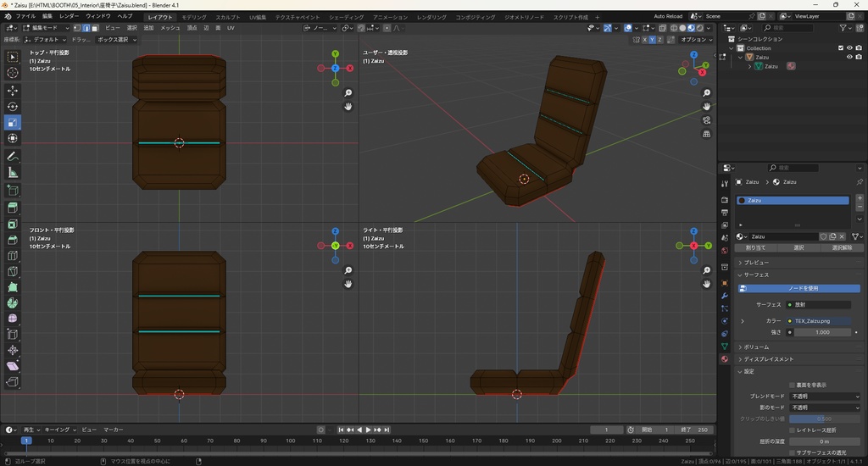
Task: Open the ファイル menu
Action: click(25, 16)
